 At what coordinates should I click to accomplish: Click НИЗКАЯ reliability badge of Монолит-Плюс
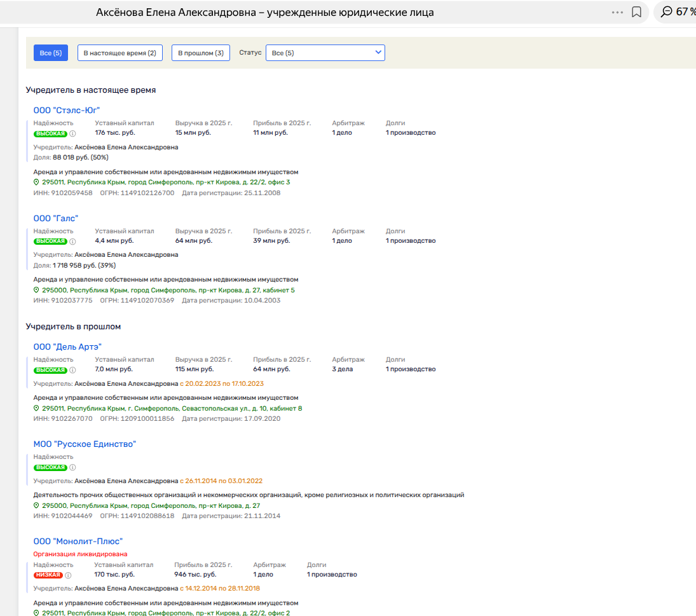(48, 575)
